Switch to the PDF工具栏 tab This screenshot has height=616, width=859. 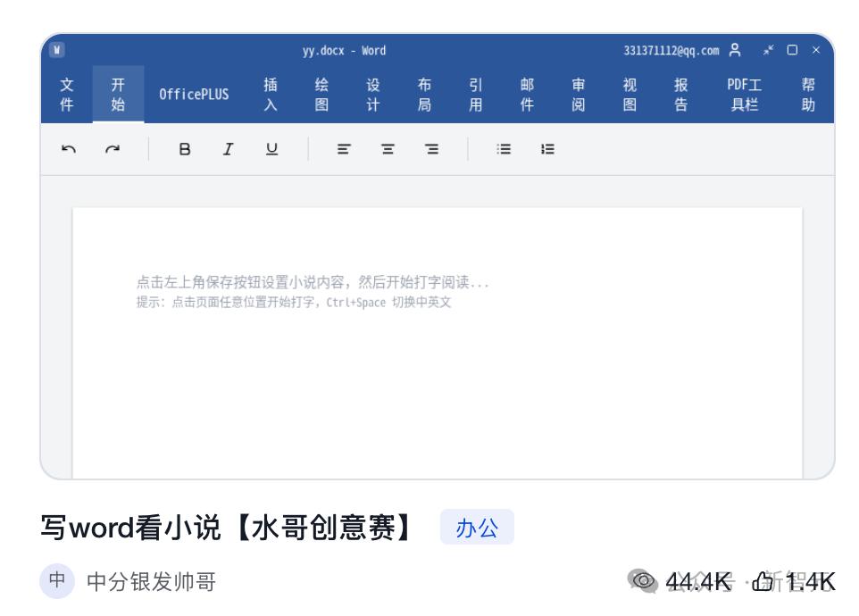(x=744, y=94)
